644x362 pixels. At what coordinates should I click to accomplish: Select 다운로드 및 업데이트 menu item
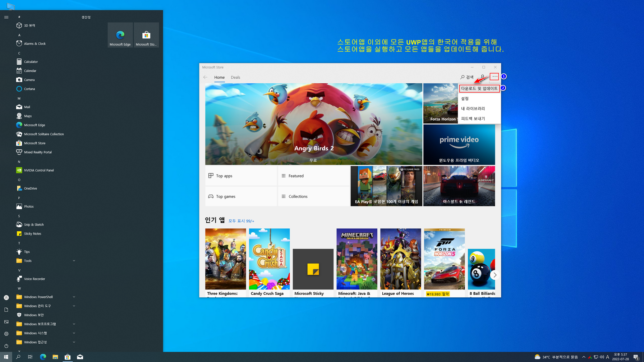479,88
